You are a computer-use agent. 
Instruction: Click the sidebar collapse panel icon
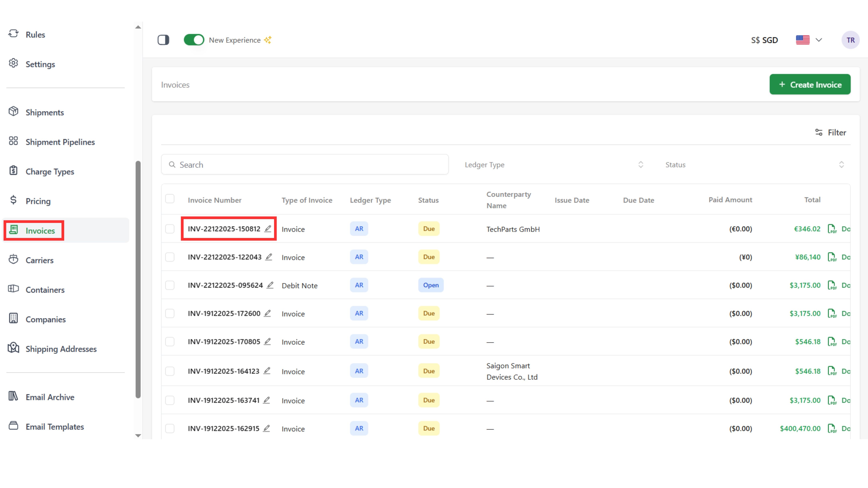pos(163,40)
